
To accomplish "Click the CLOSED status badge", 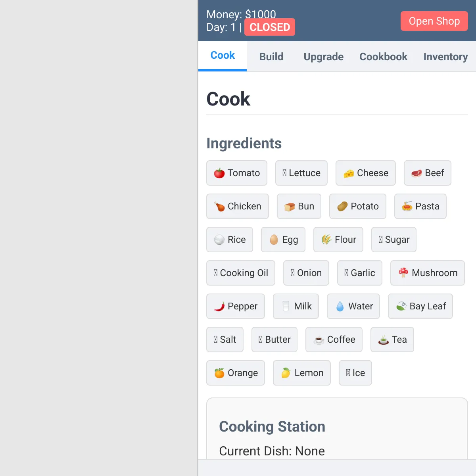I will point(270,27).
